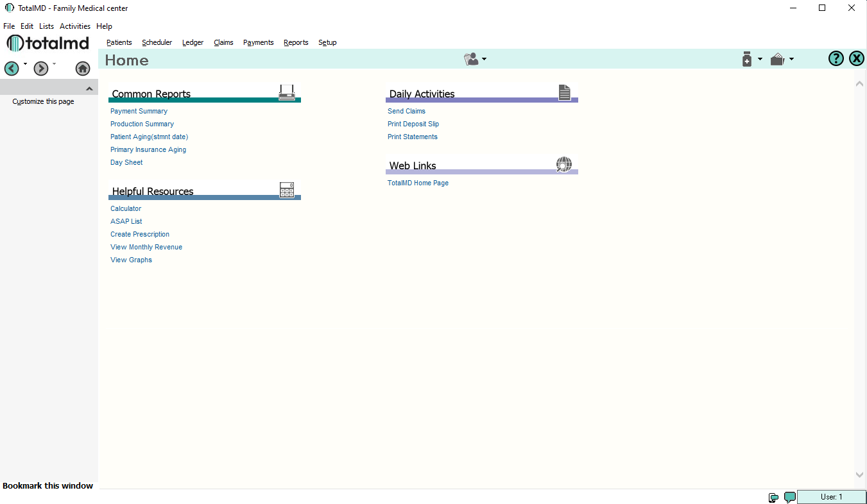Open the ASAP List link

(126, 221)
